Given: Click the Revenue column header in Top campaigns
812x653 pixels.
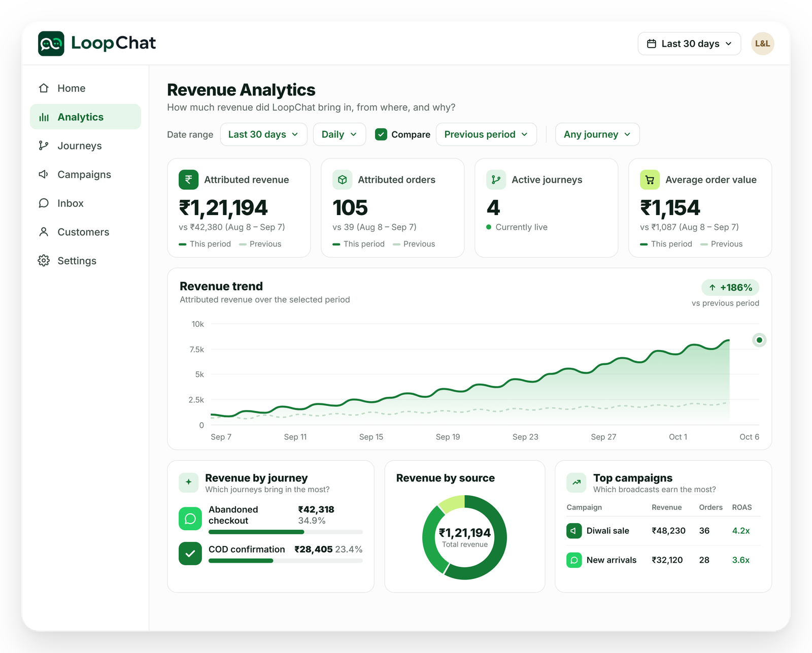Looking at the screenshot, I should [667, 507].
